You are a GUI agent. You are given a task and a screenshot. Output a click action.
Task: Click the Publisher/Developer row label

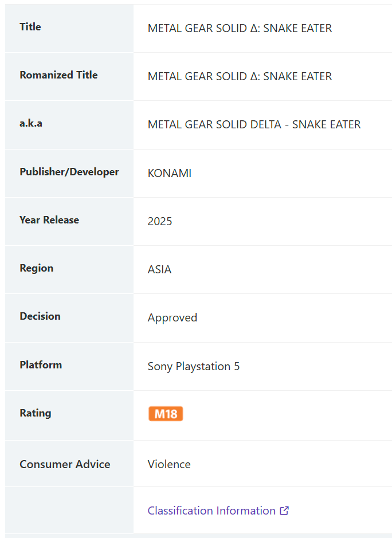coord(69,171)
